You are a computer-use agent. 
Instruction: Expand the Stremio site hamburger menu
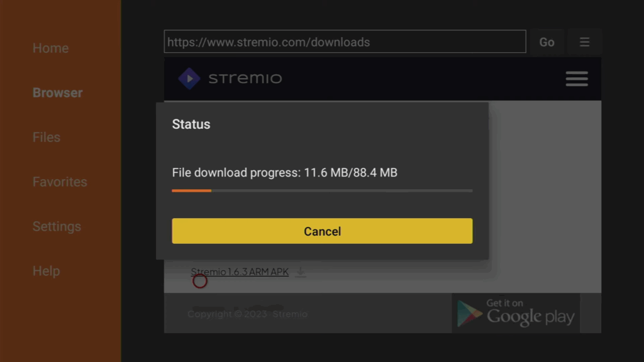(x=577, y=79)
